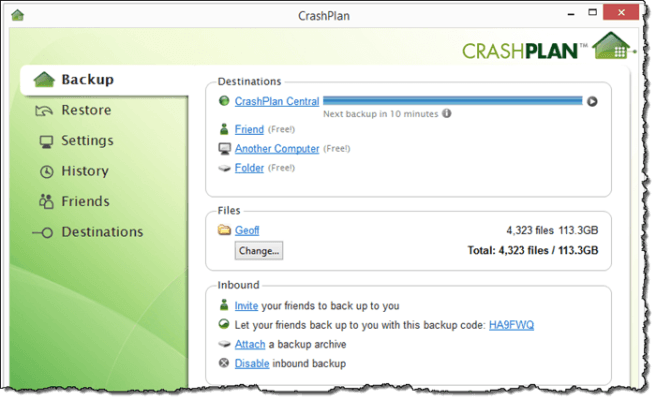Click the CrashPlan Central backup progress bar
656x400 pixels.
452,101
